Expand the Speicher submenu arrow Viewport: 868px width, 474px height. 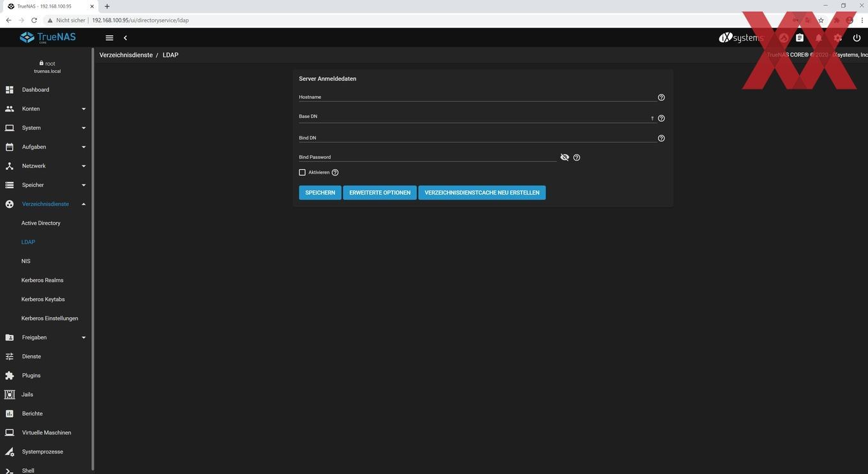tap(84, 185)
